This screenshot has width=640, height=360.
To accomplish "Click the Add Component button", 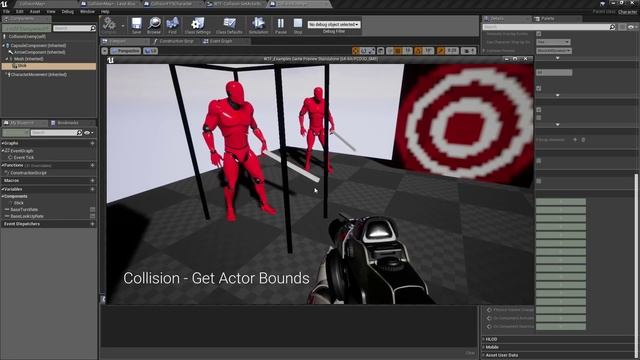I will [27, 28].
